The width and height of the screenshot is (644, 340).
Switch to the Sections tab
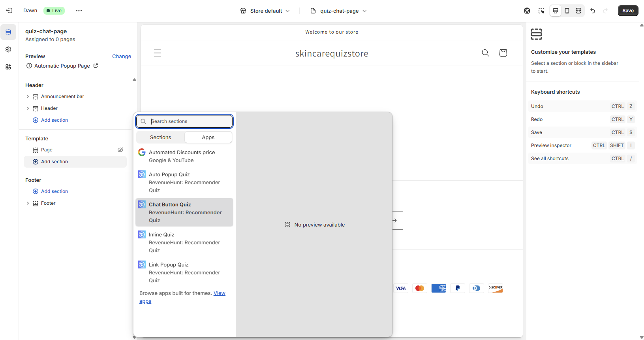(x=160, y=137)
